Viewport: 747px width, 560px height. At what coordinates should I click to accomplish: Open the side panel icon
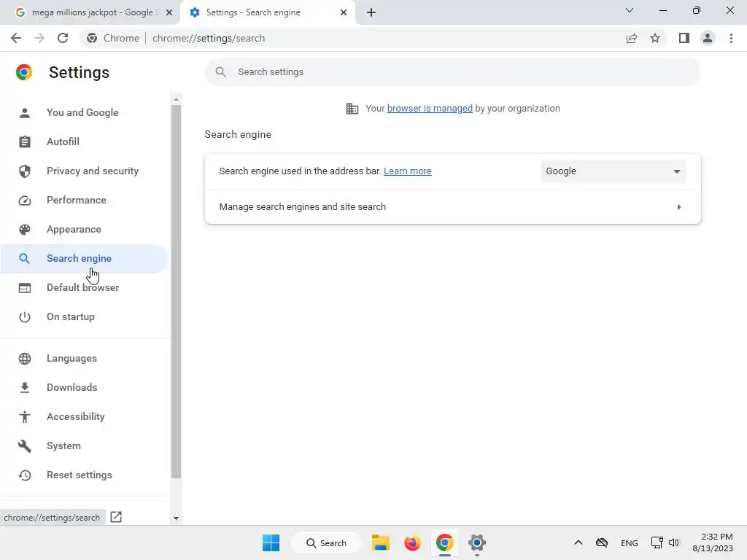[x=684, y=38]
